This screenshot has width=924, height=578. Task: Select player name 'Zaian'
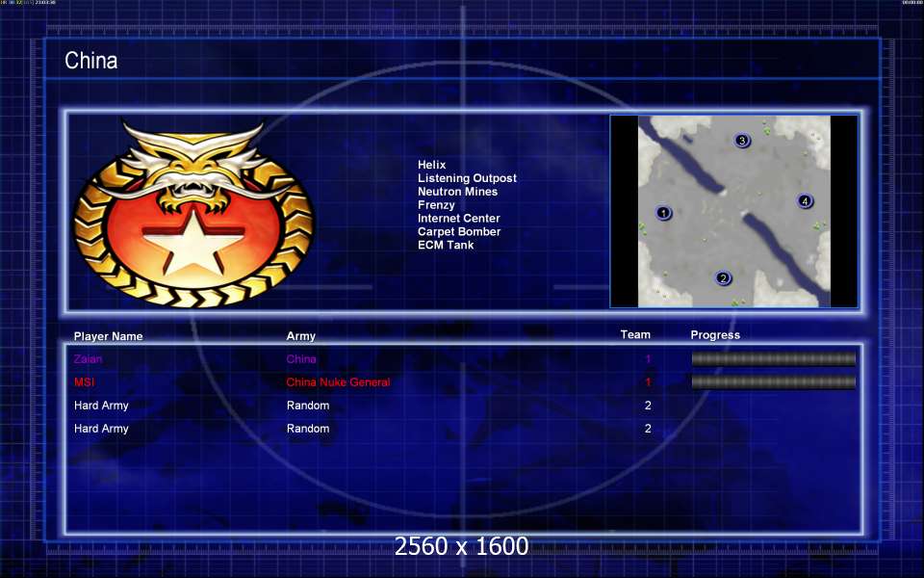(x=88, y=358)
